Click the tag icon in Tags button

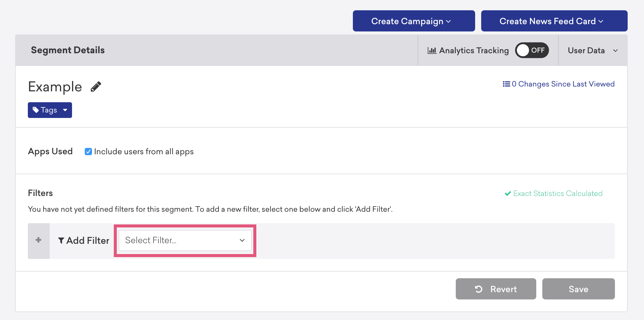pyautogui.click(x=36, y=110)
